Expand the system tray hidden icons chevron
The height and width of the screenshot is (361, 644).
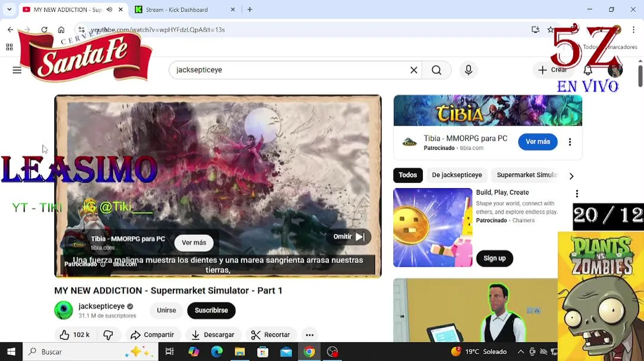(521, 352)
